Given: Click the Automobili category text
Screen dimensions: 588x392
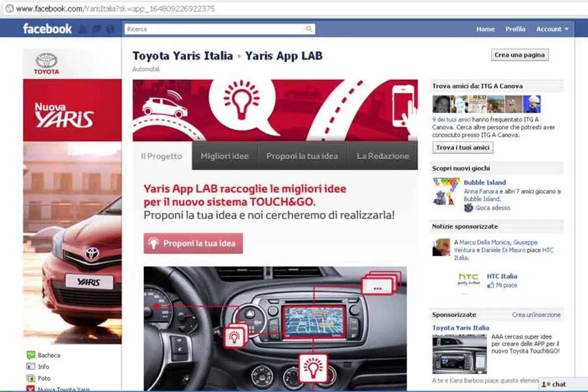Looking at the screenshot, I should [x=146, y=70].
